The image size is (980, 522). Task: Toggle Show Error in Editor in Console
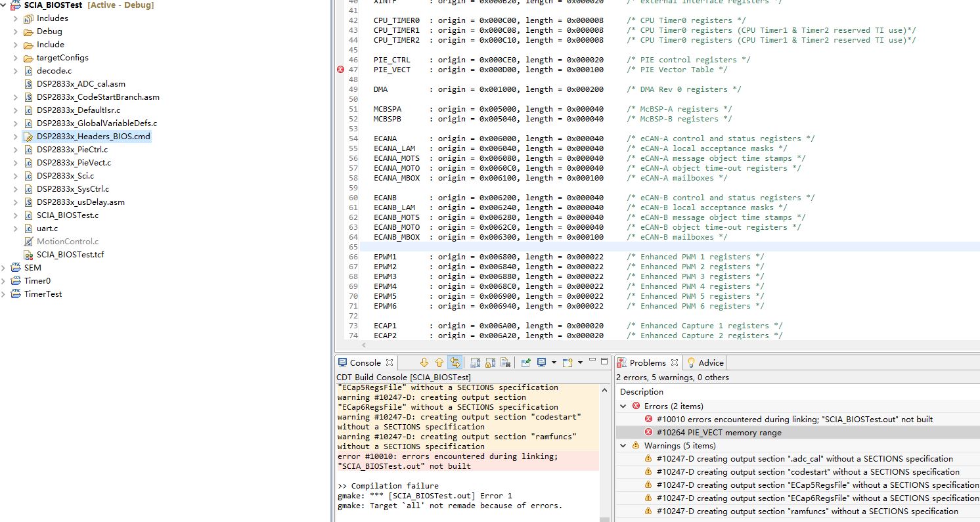(x=455, y=362)
